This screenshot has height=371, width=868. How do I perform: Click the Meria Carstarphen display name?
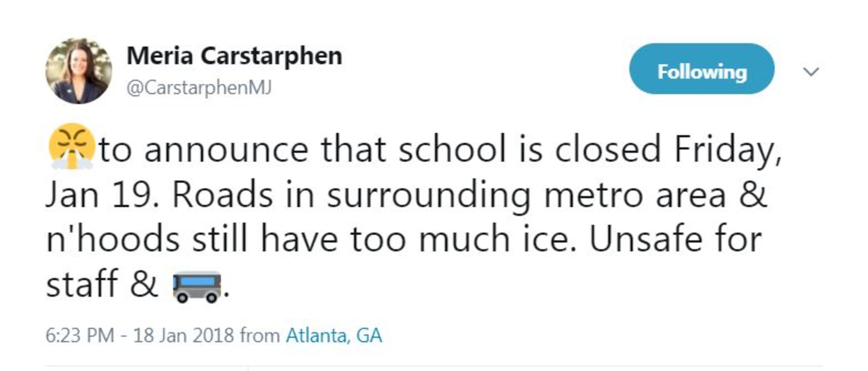234,56
